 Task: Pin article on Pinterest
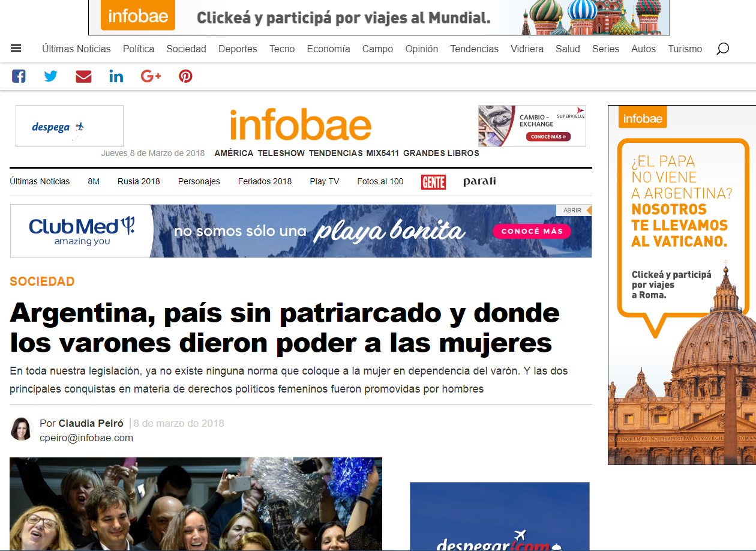pyautogui.click(x=185, y=76)
